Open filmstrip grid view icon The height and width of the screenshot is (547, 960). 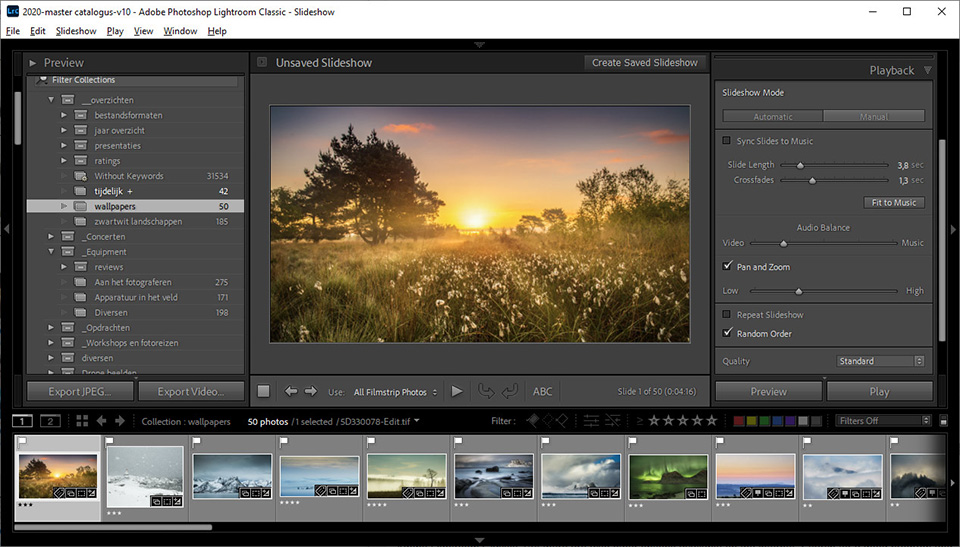coord(82,421)
